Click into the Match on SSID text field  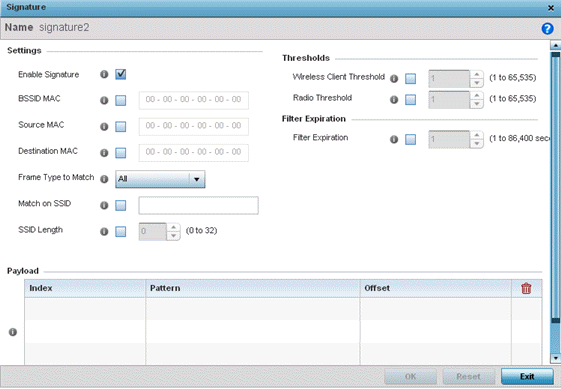(x=199, y=205)
